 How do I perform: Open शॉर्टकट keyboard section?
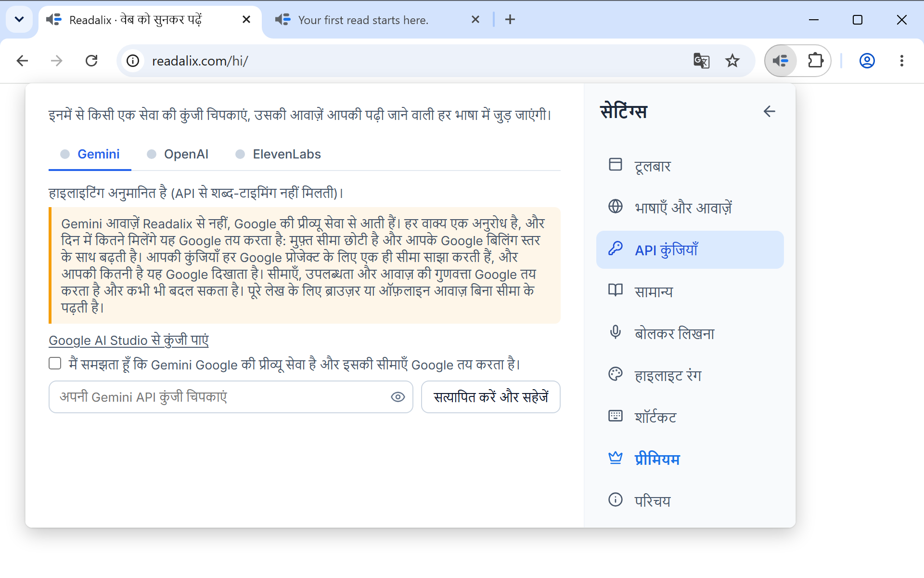(x=690, y=417)
